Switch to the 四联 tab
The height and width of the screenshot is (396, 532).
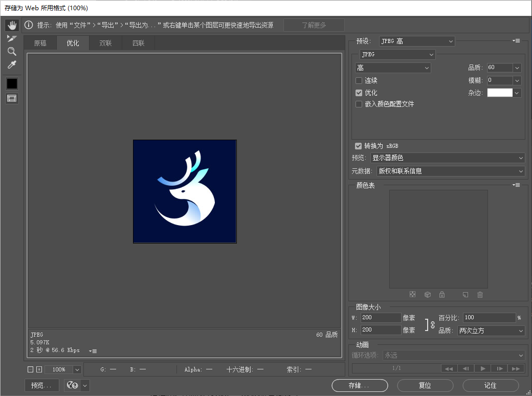138,43
